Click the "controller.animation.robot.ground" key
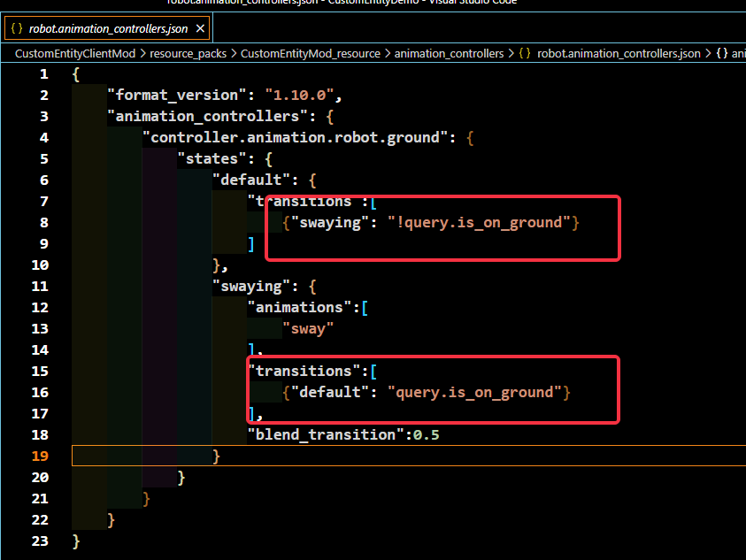746x560 pixels. [x=295, y=138]
